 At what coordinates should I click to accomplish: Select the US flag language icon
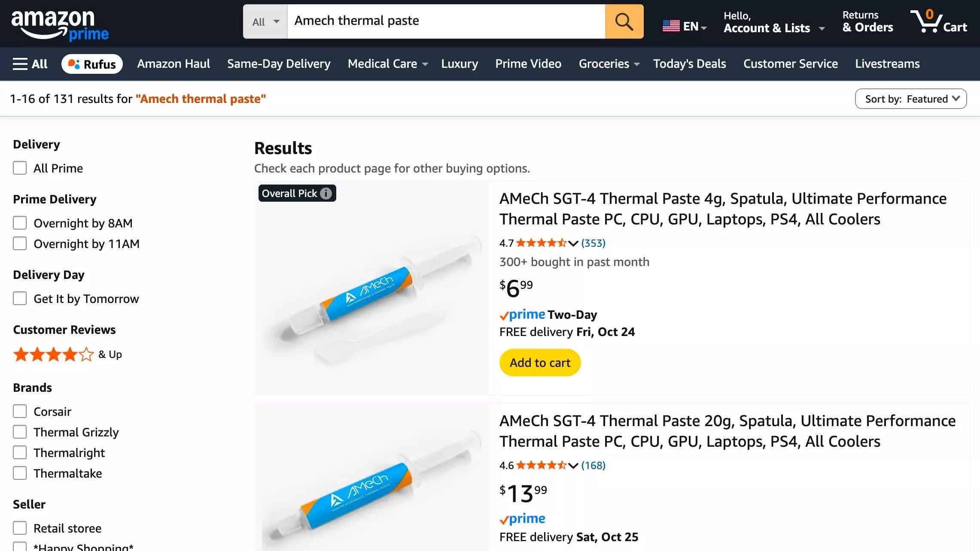671,26
